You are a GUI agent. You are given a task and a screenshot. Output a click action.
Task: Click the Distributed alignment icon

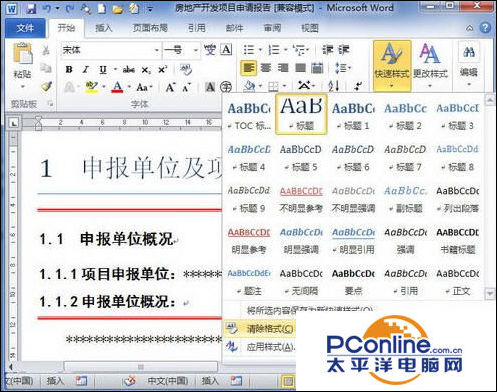(x=317, y=68)
